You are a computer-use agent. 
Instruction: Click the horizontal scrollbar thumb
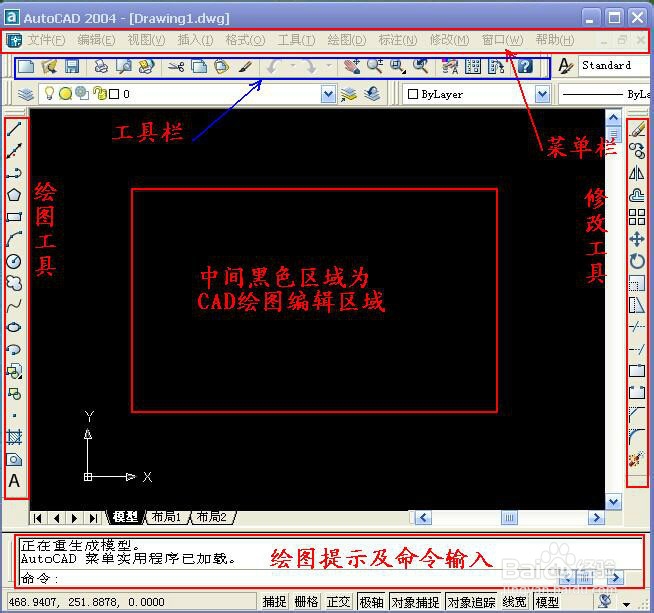[509, 518]
